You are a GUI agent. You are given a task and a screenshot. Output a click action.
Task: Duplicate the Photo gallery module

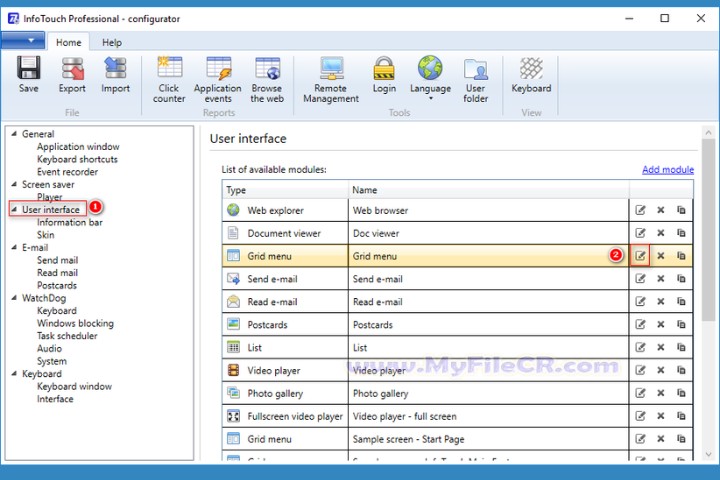pos(681,393)
